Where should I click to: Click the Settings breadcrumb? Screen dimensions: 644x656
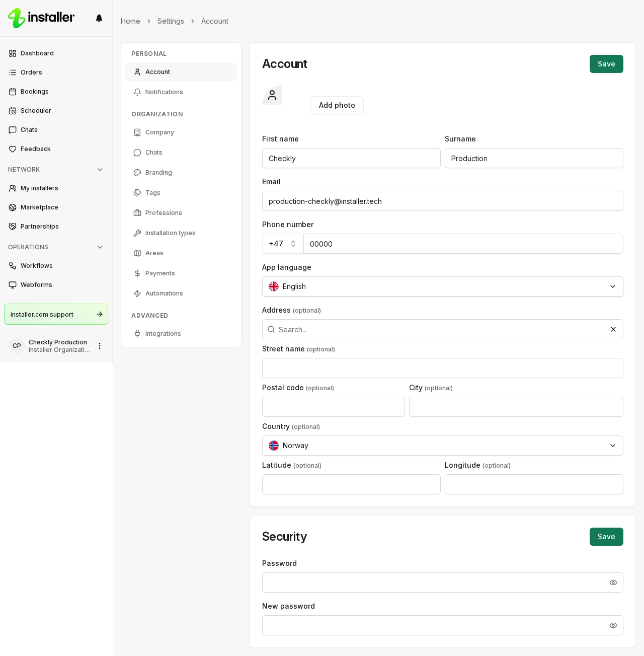[x=171, y=21]
